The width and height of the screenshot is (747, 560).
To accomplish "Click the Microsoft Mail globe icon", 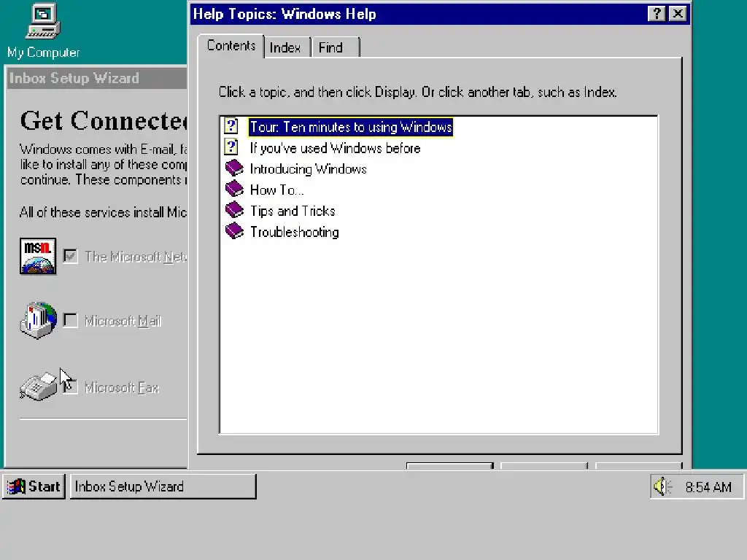I will tap(38, 320).
